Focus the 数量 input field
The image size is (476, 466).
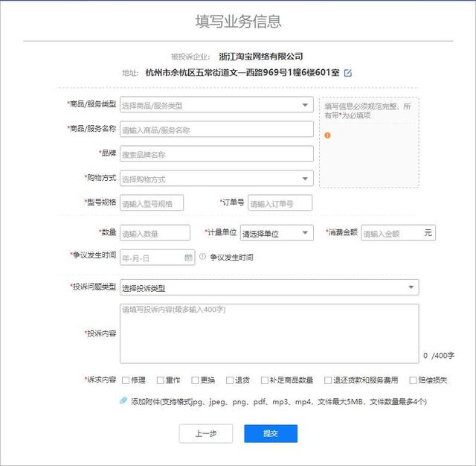coord(155,233)
